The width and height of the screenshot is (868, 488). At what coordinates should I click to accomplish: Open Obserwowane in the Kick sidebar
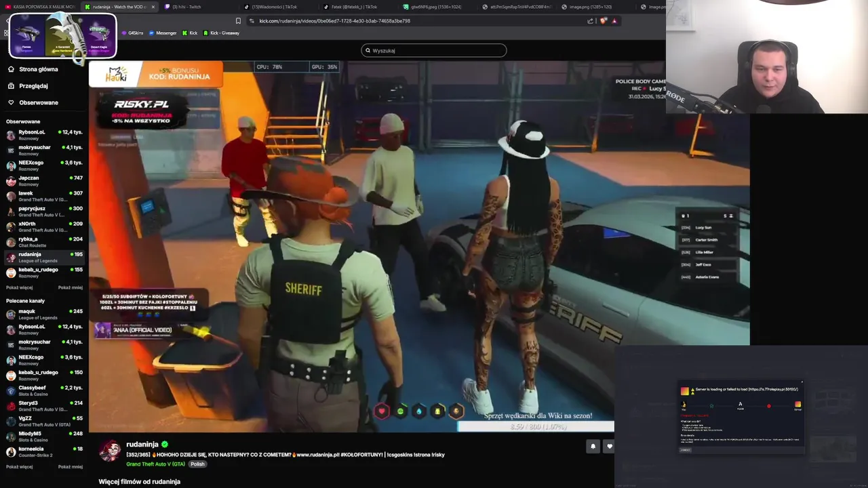point(39,102)
